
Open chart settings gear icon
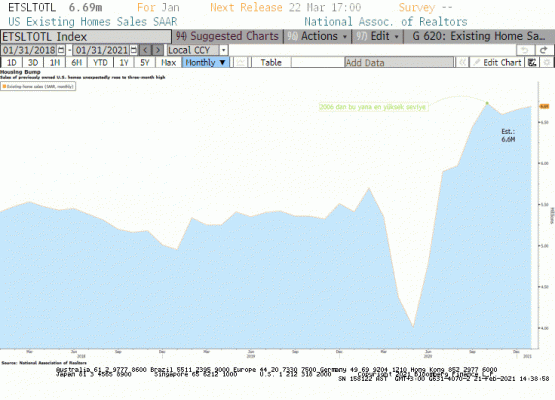547,63
